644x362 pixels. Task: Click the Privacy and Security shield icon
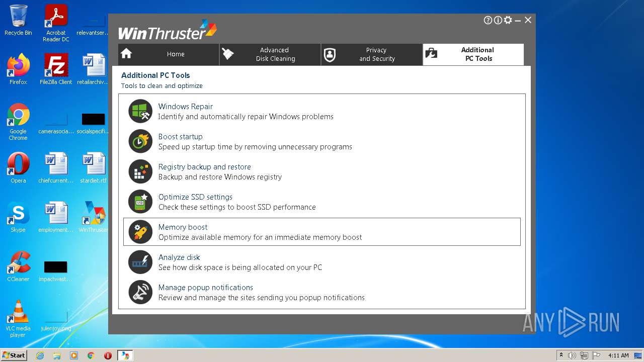[330, 54]
